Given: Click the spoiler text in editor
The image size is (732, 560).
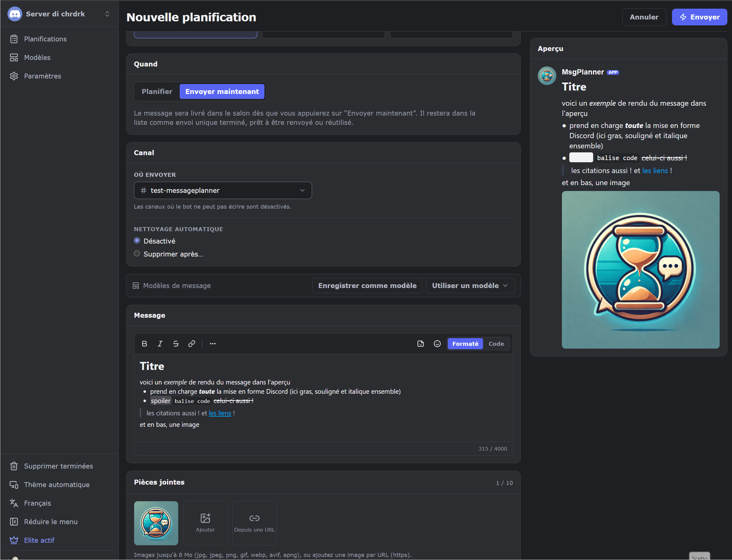Looking at the screenshot, I should pos(161,401).
